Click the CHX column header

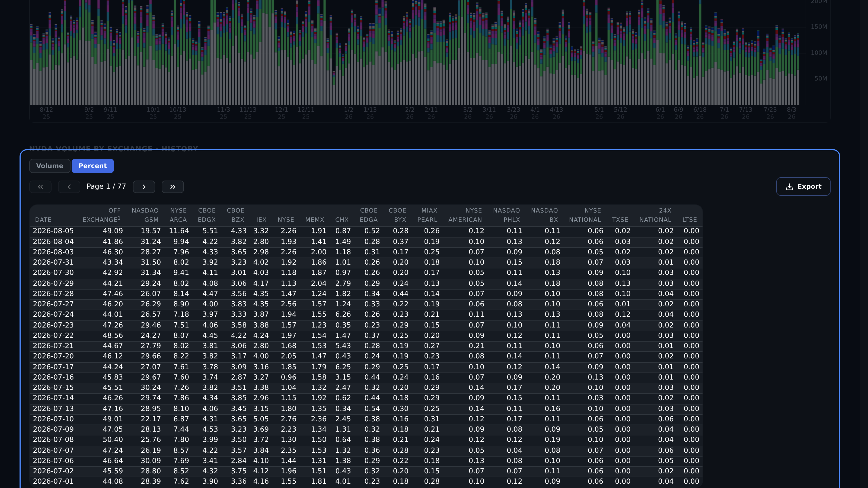click(342, 220)
